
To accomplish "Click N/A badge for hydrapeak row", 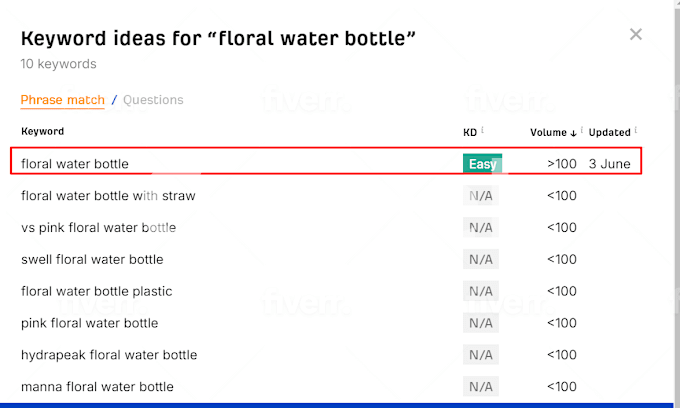I will tap(481, 355).
